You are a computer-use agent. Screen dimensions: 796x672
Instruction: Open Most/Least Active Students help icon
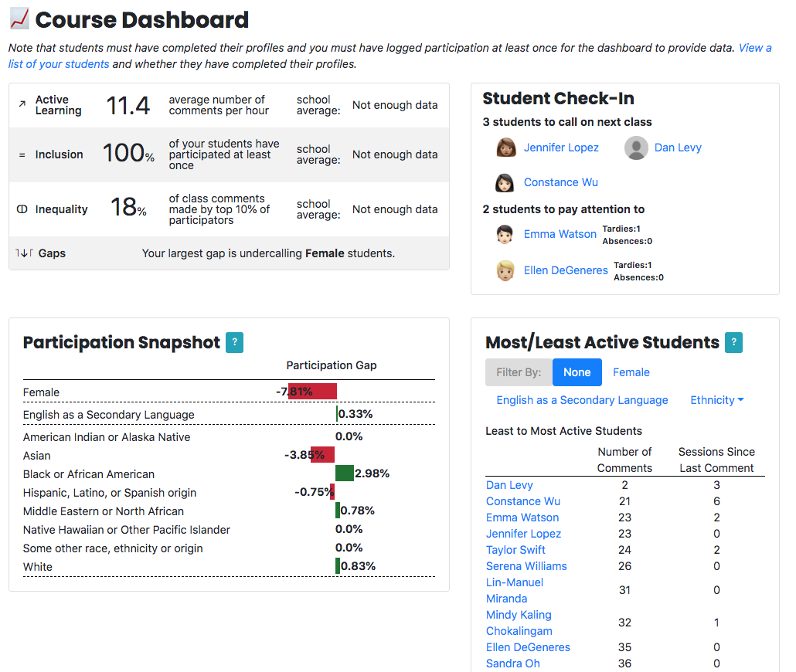(733, 342)
